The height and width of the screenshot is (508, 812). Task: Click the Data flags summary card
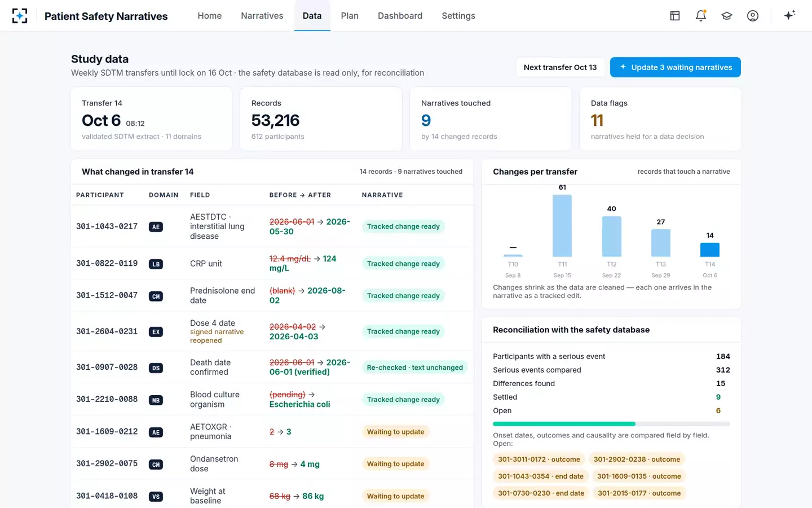click(x=660, y=119)
